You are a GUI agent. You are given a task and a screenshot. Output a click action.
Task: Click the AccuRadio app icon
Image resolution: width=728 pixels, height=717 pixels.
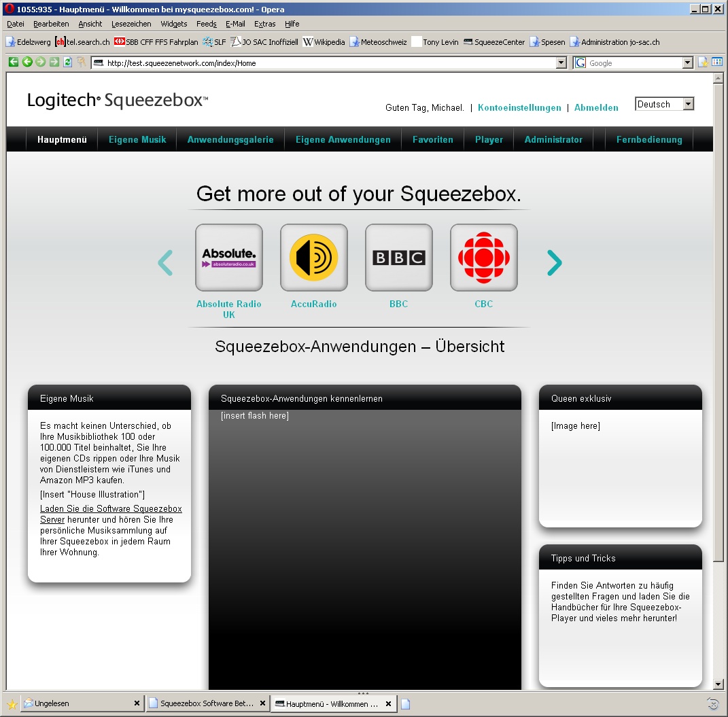point(313,258)
